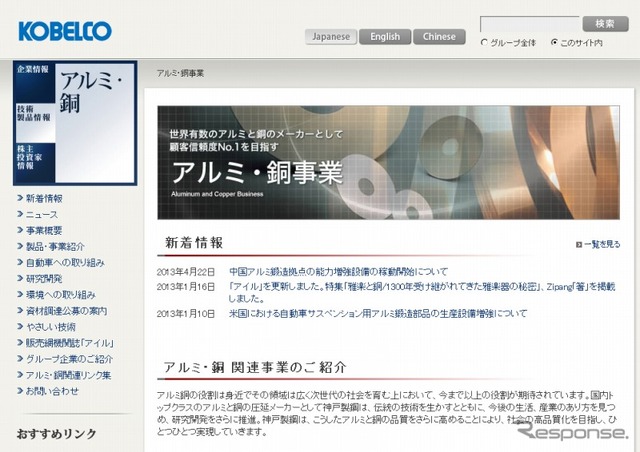Viewport: 640px width, 452px height.
Task: Open 一覧を見る news list link
Action: tap(602, 245)
